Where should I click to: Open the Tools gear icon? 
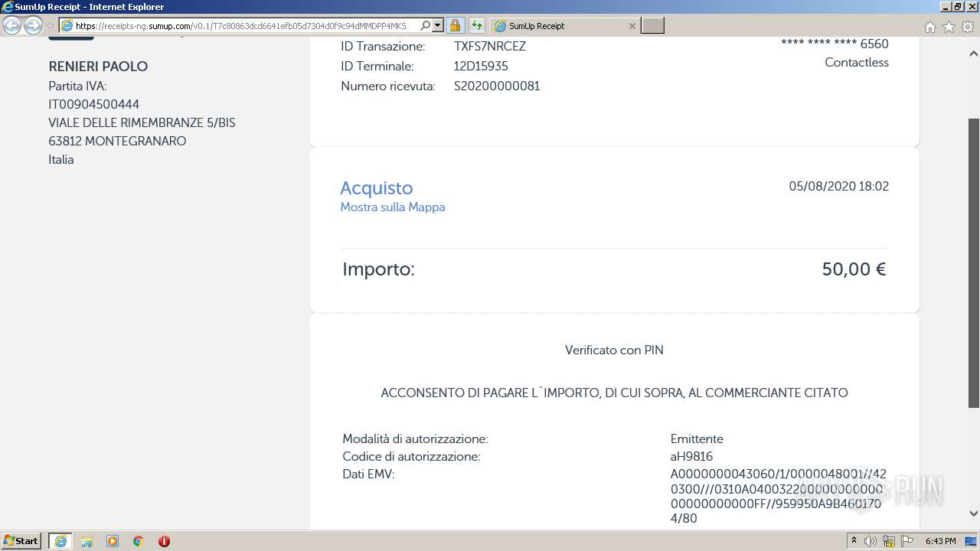point(968,27)
